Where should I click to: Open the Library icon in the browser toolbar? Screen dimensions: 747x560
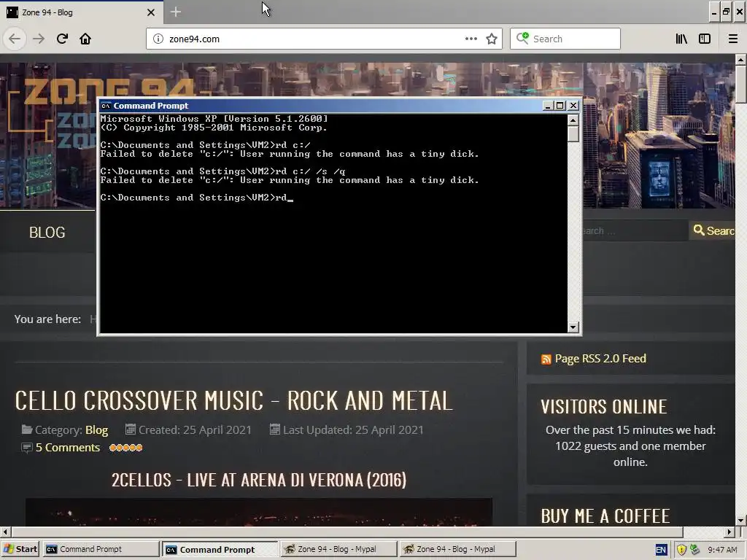(681, 39)
